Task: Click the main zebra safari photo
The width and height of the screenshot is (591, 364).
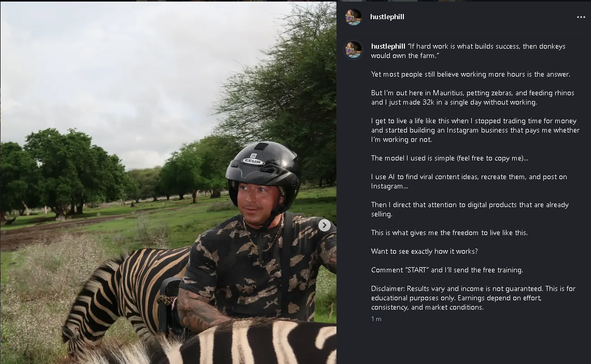Action: click(130, 129)
